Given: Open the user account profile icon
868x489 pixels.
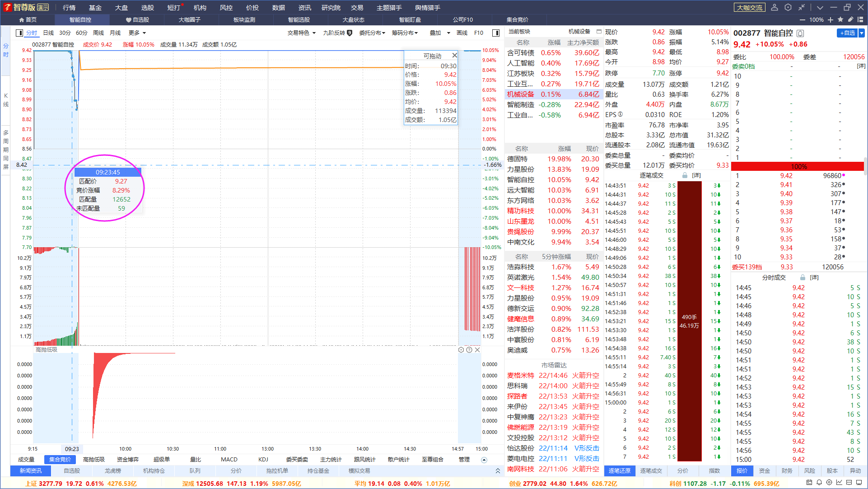Looking at the screenshot, I should tap(775, 7).
